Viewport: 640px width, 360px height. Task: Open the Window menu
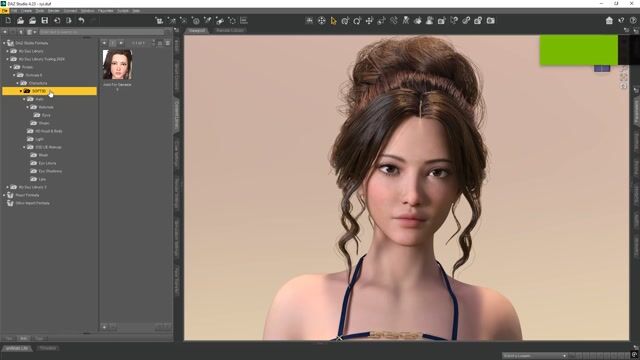[87, 11]
